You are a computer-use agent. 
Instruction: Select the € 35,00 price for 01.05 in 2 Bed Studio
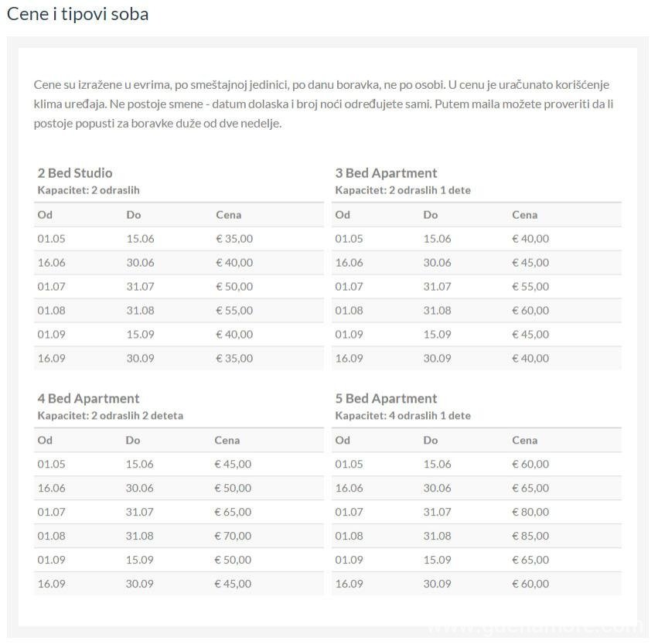click(234, 238)
